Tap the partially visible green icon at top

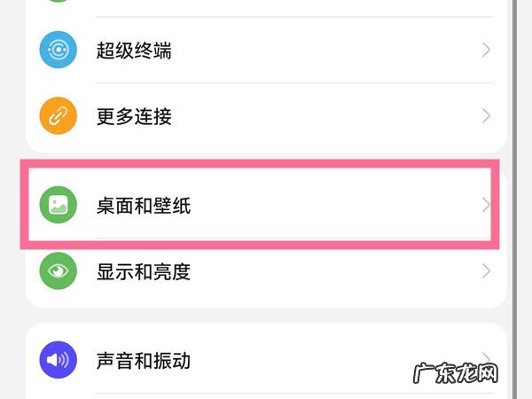(x=58, y=4)
